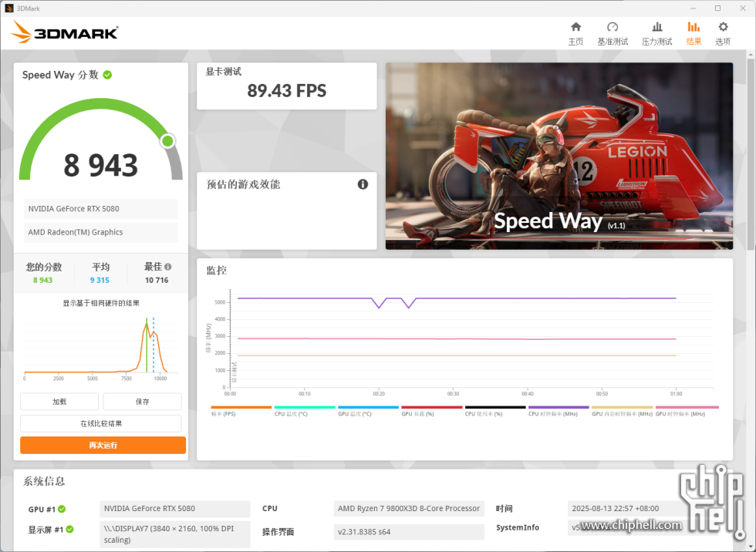756x552 pixels.
Task: Click the 保存 save button
Action: tap(142, 402)
